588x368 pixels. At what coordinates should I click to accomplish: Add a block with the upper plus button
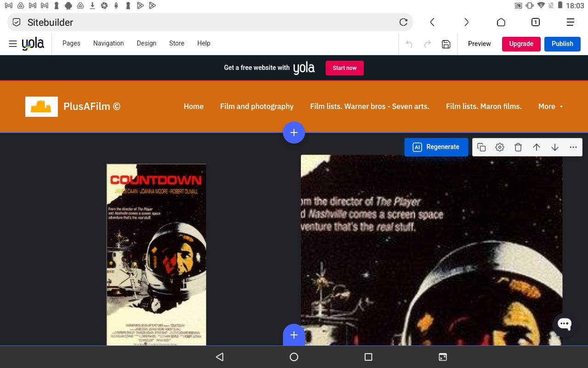click(x=294, y=132)
